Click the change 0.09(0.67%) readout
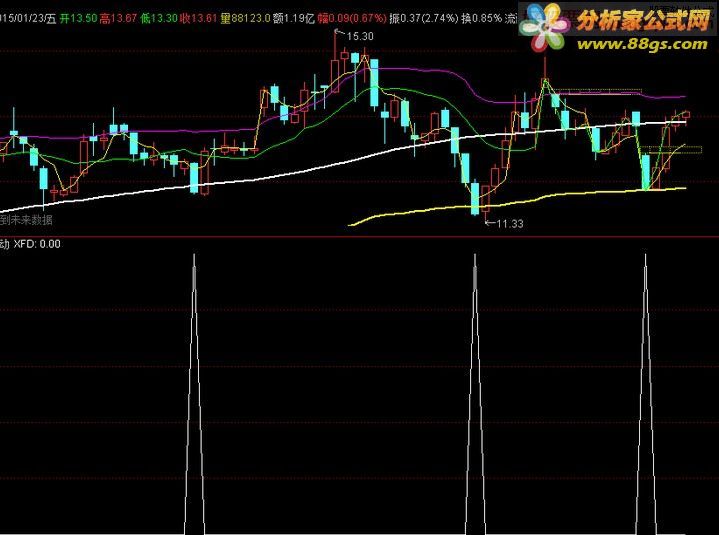The height and width of the screenshot is (535, 719). tap(352, 18)
